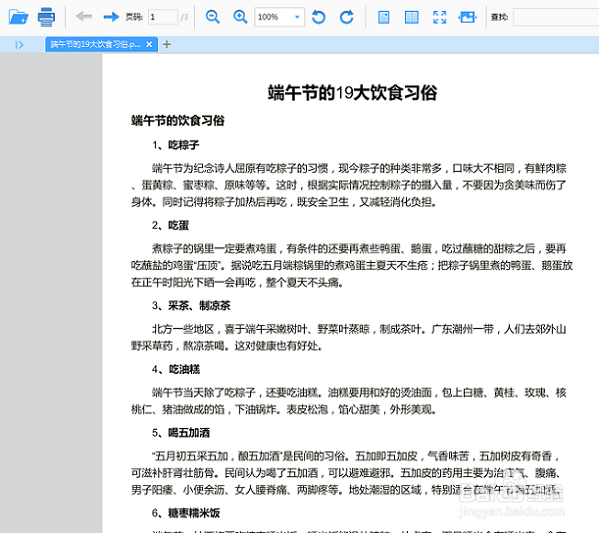Click the heading 3、采茶、制凉茶
599x533 pixels.
191,306
